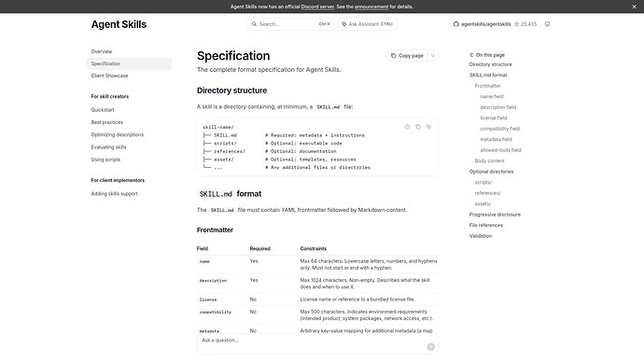The image size is (644, 362).
Task: Click the sparkle icon in Ask Assistant
Action: pos(344,24)
